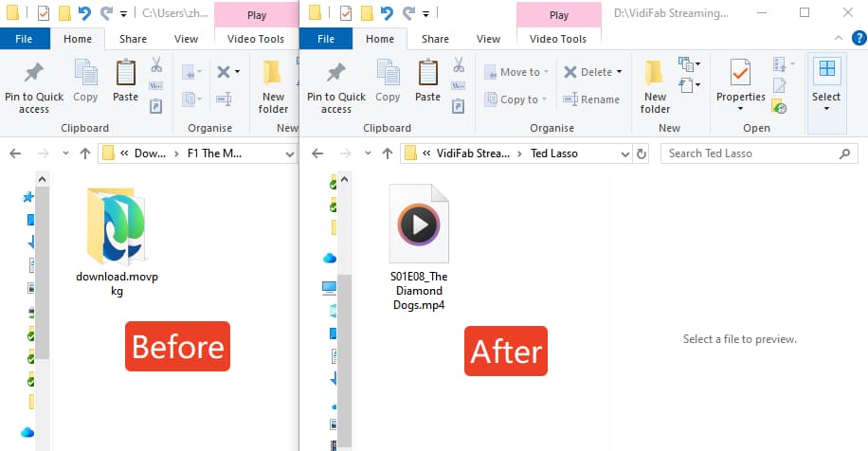Click Pin to Quick access in right window

tap(336, 87)
